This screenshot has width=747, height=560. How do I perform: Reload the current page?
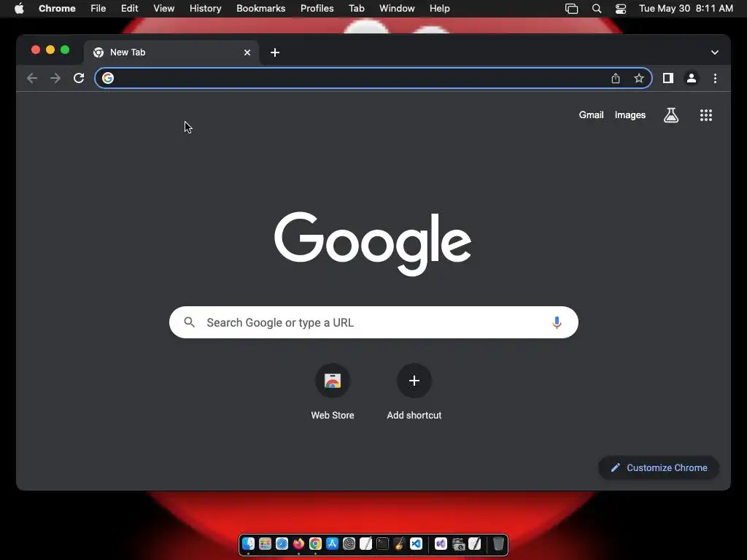pos(79,78)
